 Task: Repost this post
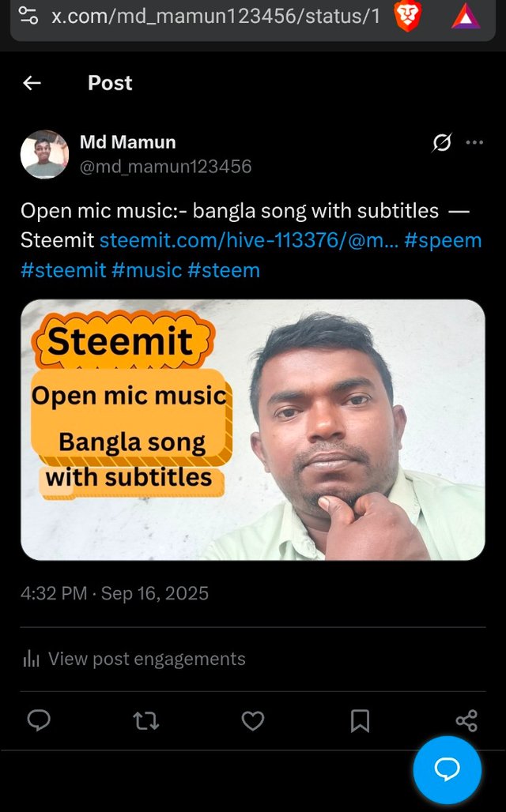coord(146,720)
